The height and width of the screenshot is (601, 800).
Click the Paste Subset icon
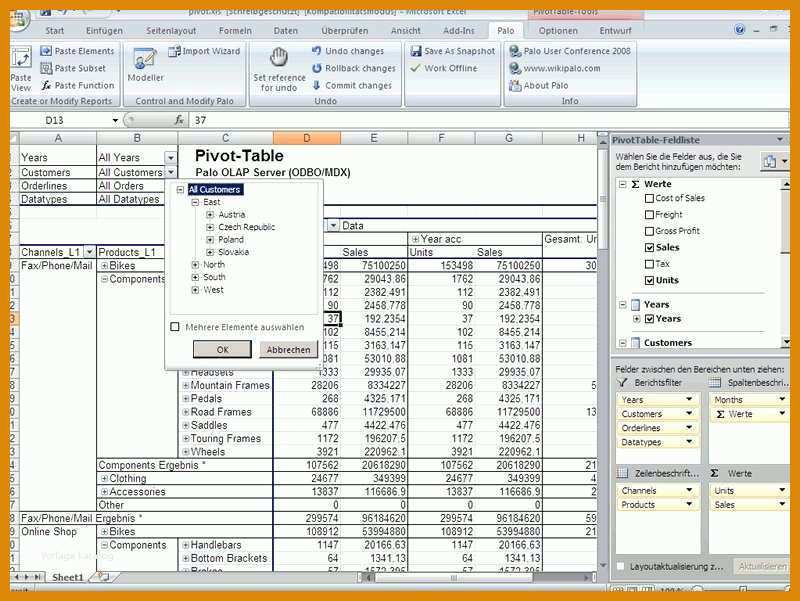coord(46,68)
